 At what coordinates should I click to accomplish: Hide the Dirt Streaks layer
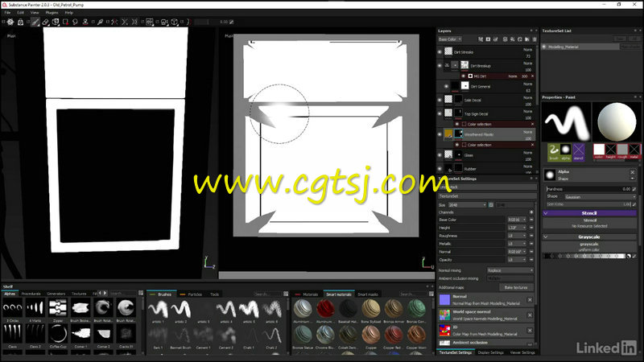pyautogui.click(x=440, y=52)
